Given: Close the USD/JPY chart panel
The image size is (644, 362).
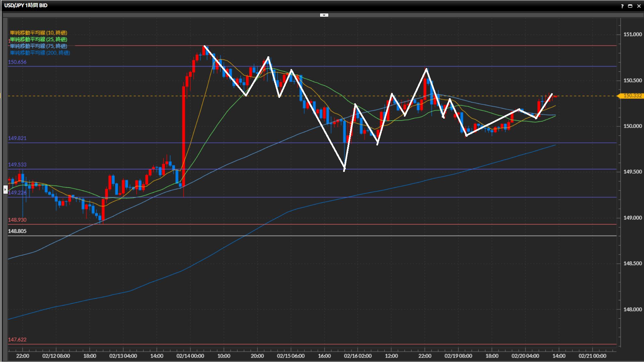Looking at the screenshot, I should [x=639, y=6].
